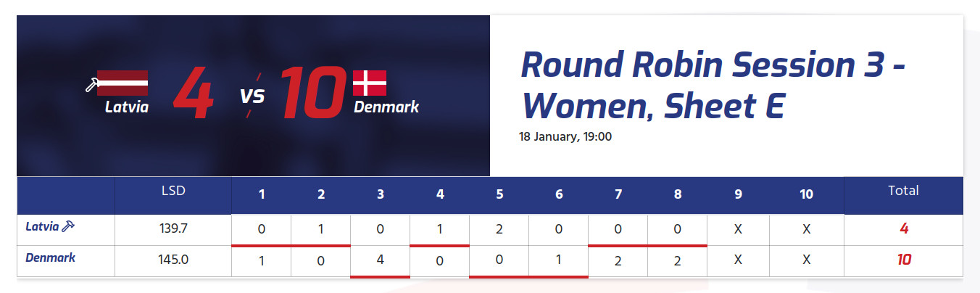Screen dimensions: 980x293
Task: Click Denmark LSD value 145.0
Action: [173, 260]
